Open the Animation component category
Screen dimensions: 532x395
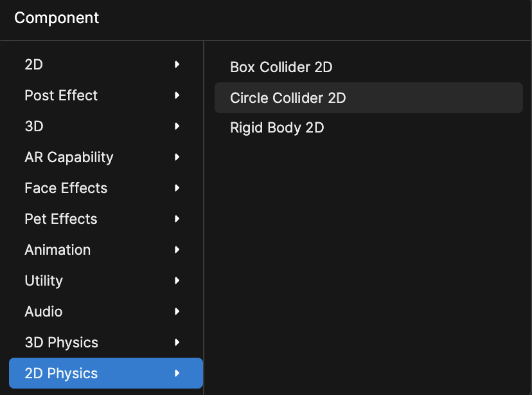pyautogui.click(x=57, y=250)
